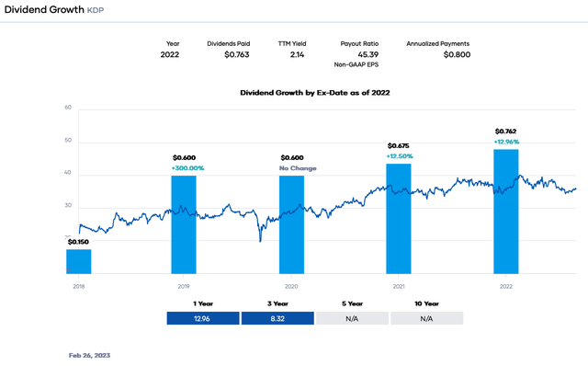The image size is (588, 366).
Task: Click the 2020 bar marked No Change
Action: [291, 224]
